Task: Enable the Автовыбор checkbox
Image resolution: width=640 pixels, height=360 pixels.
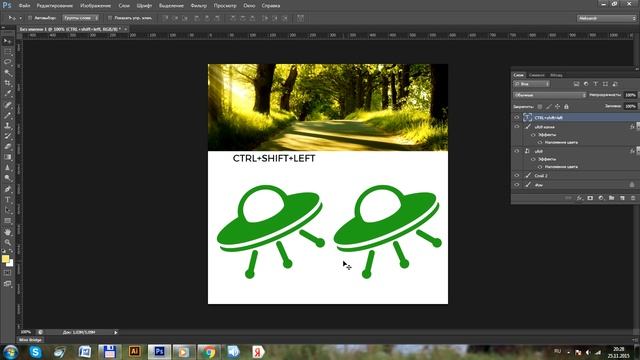Action: (x=30, y=18)
